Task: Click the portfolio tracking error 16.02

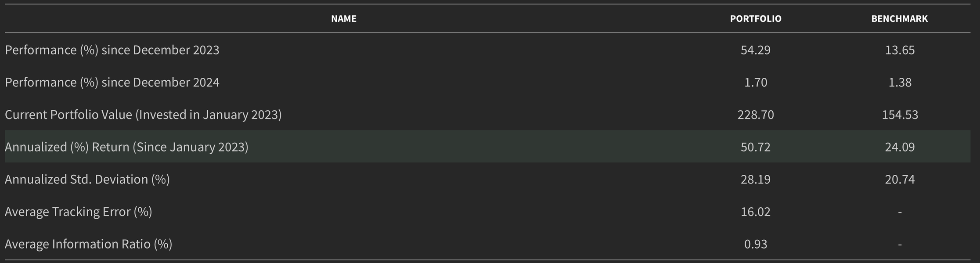Action: tap(755, 212)
